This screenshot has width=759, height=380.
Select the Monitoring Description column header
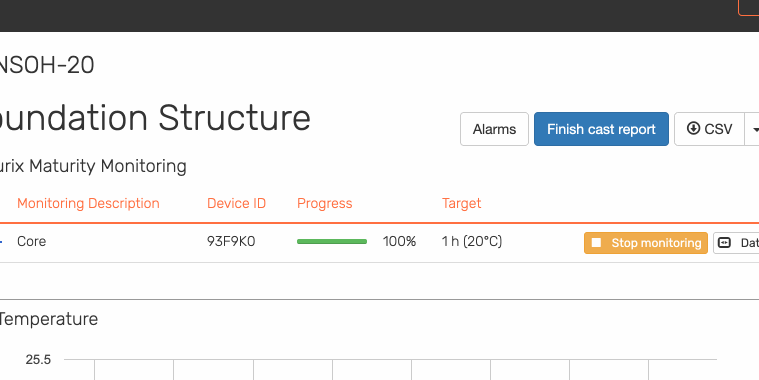tap(88, 203)
